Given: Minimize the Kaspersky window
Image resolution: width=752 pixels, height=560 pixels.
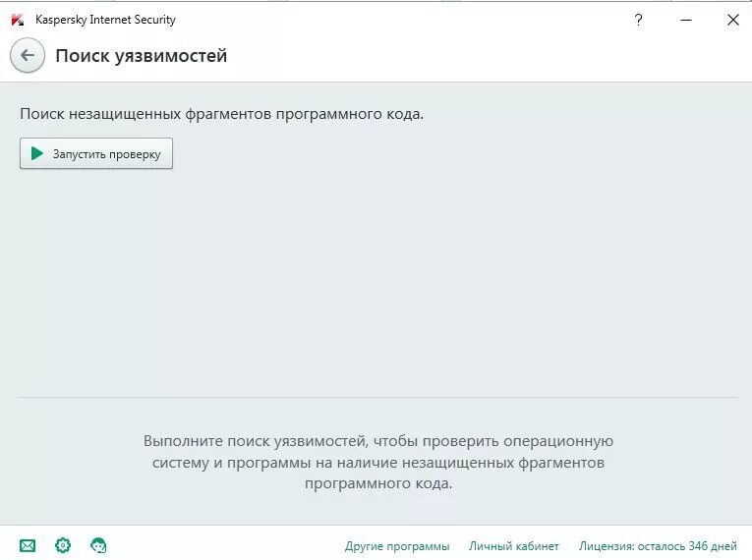Looking at the screenshot, I should click(686, 20).
